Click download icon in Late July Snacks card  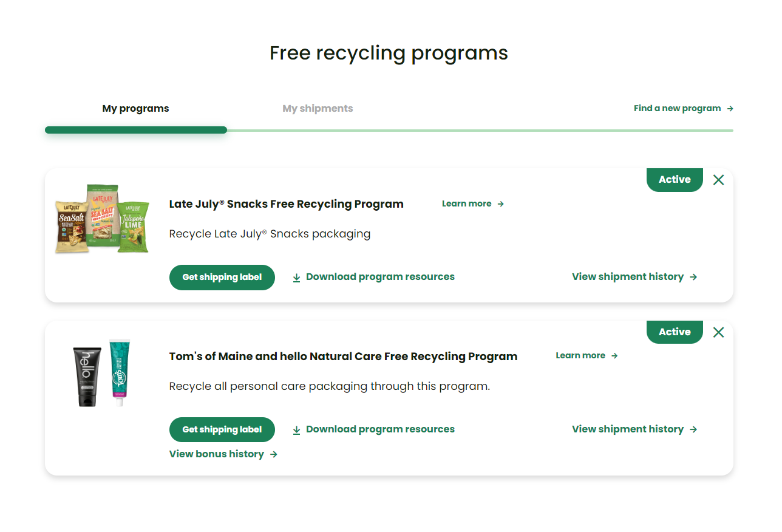tap(296, 278)
